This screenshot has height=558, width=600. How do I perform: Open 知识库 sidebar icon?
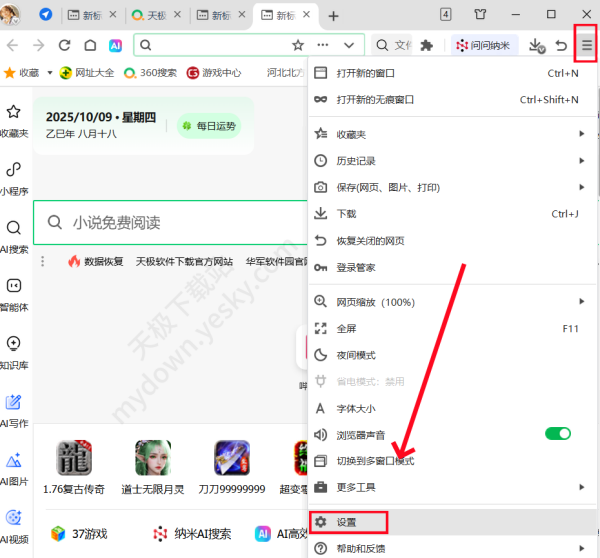[14, 351]
